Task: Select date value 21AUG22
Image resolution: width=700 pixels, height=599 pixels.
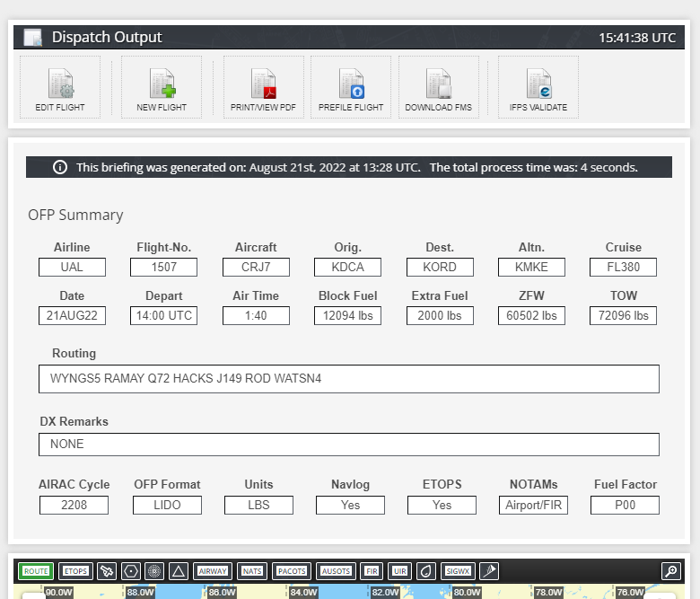Action: coord(72,316)
